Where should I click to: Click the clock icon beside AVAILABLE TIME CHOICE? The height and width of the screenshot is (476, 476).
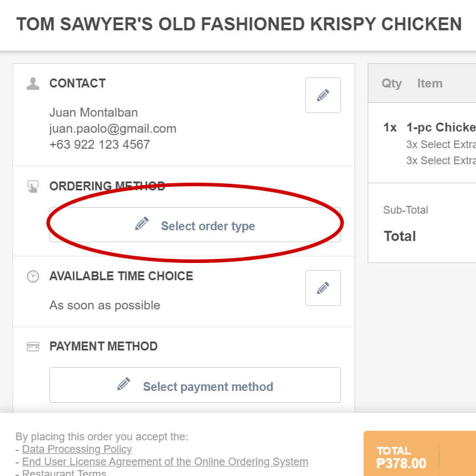(33, 276)
